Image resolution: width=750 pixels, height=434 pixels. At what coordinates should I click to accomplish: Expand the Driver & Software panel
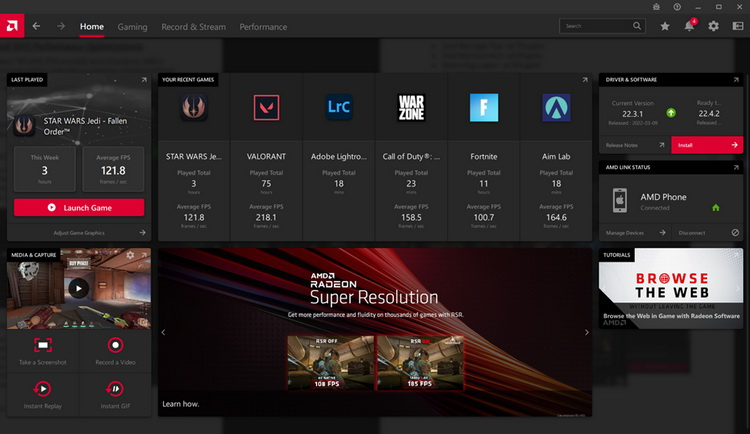pos(735,79)
